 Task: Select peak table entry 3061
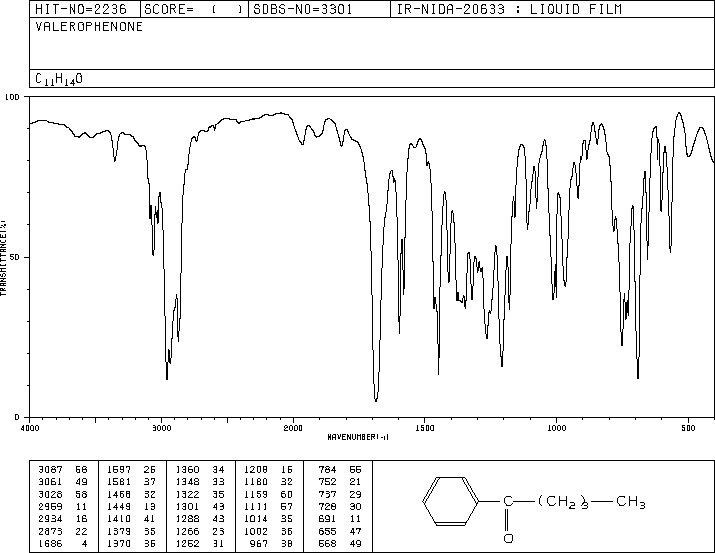[x=63, y=482]
